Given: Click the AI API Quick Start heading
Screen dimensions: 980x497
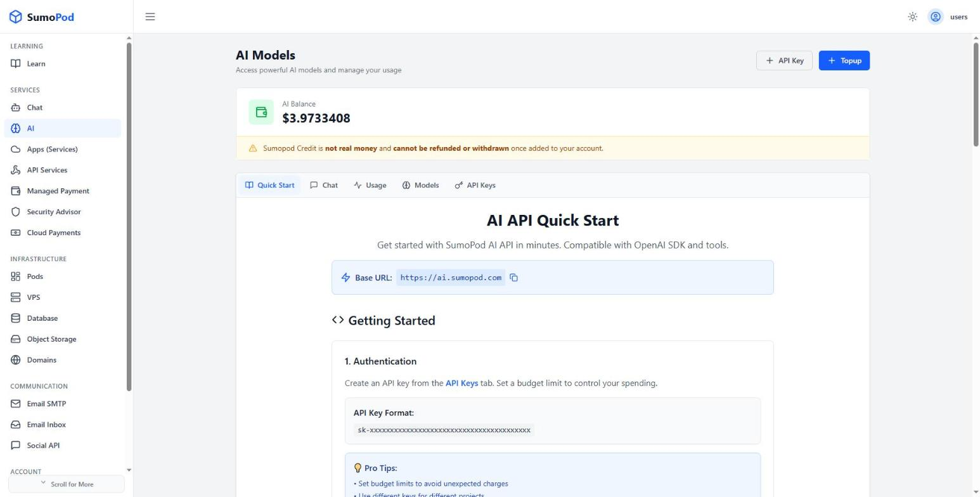Looking at the screenshot, I should click(553, 221).
